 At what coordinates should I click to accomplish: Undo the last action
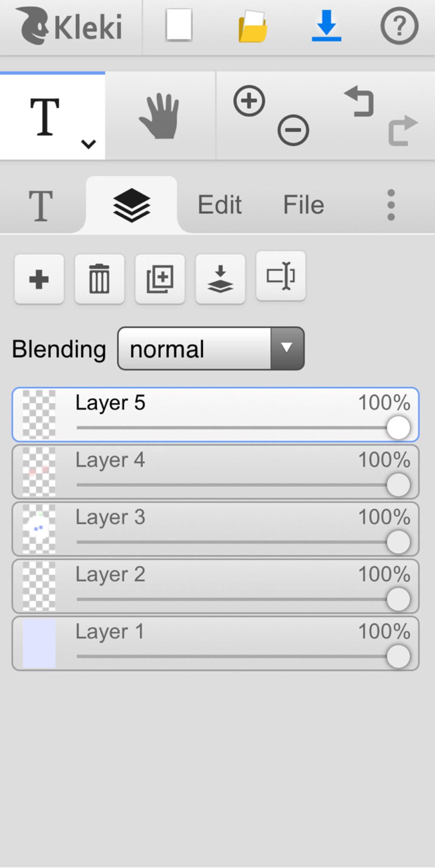coord(360,102)
